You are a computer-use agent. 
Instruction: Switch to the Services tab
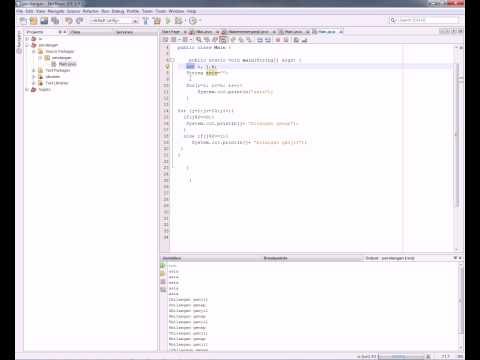pyautogui.click(x=125, y=32)
